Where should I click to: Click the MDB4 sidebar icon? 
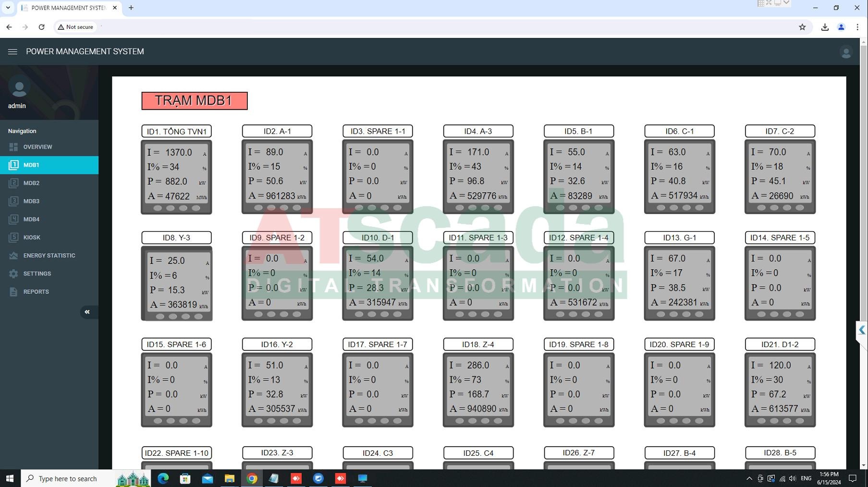(x=13, y=219)
